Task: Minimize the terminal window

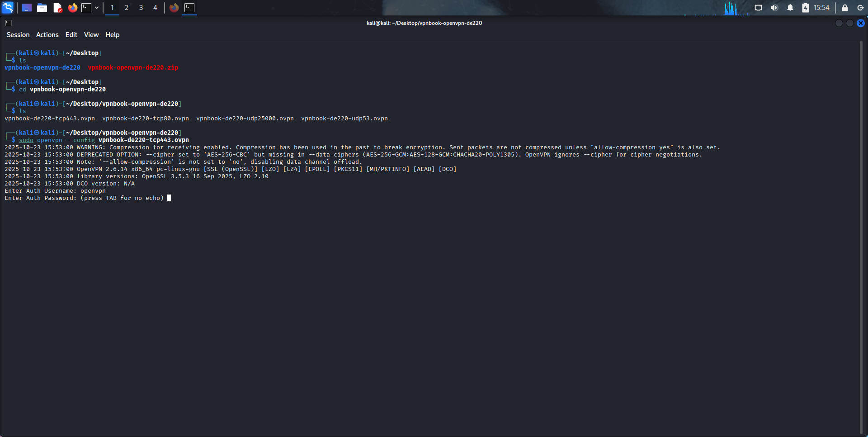Action: 839,23
